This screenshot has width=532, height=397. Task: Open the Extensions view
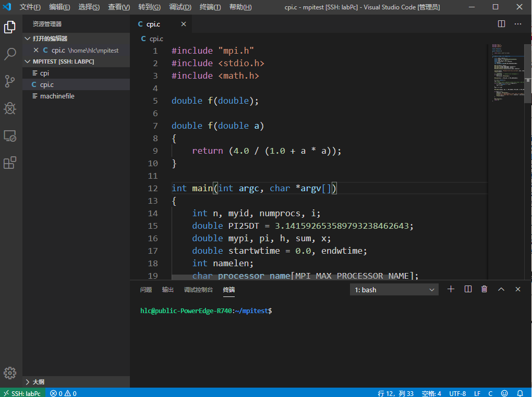tap(9, 163)
